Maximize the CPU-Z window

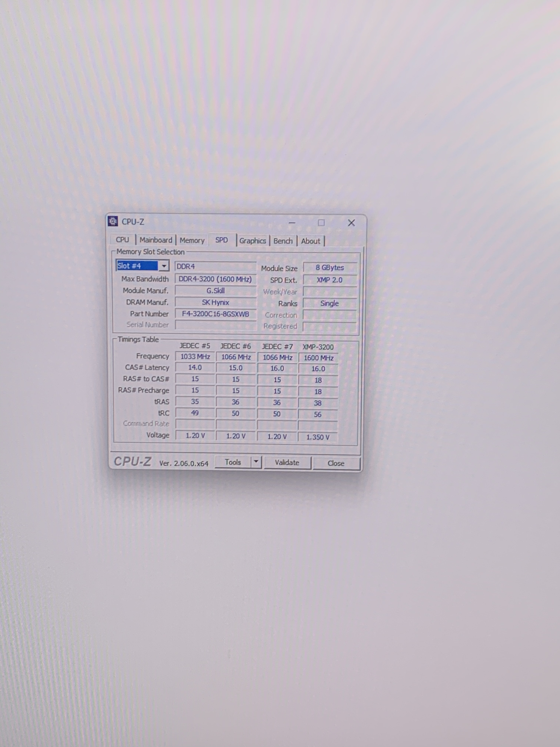(x=321, y=223)
